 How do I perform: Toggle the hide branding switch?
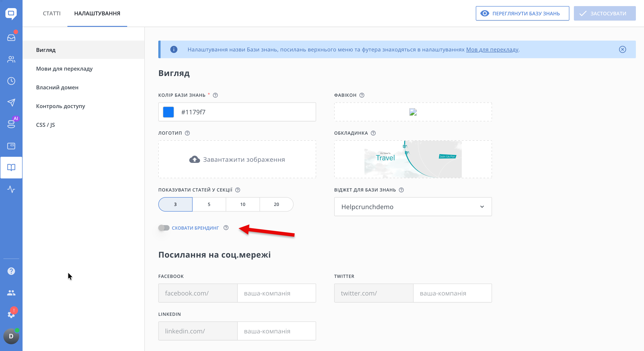[x=164, y=228]
